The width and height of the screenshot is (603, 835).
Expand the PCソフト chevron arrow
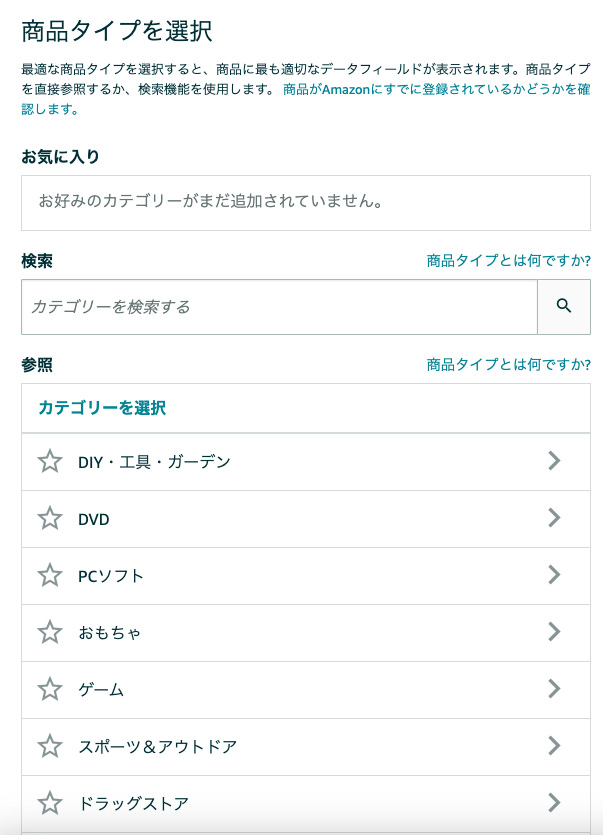[555, 575]
